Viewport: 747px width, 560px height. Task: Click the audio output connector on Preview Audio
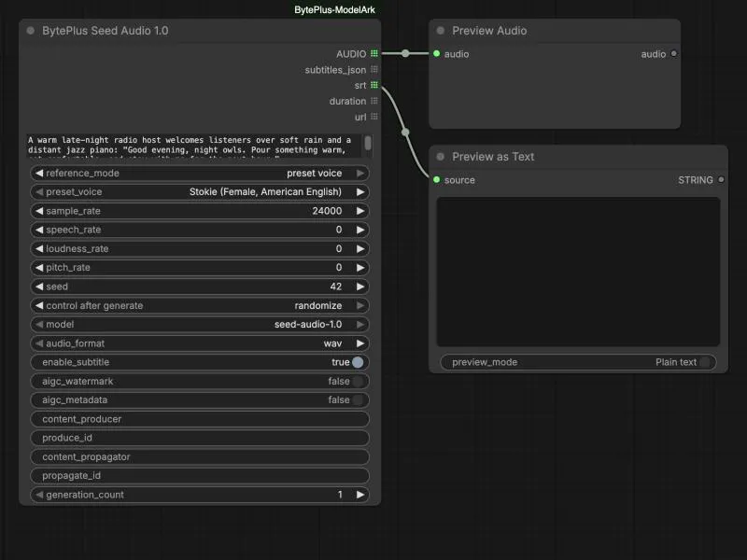click(673, 54)
